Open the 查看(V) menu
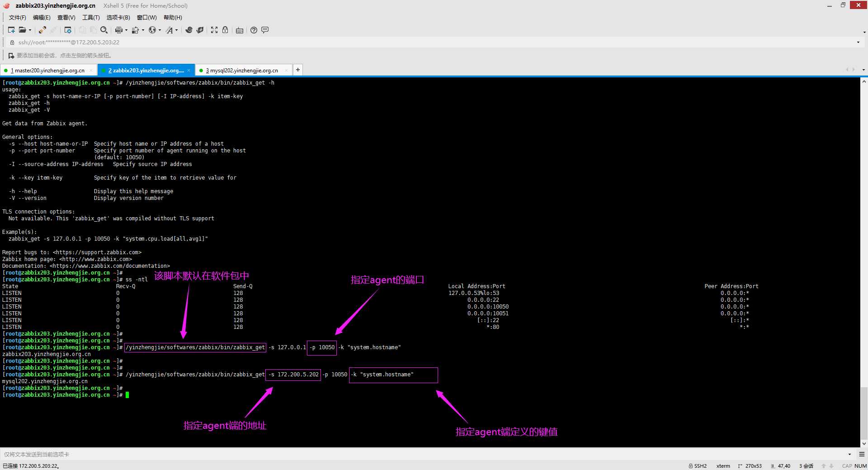This screenshot has width=868, height=470. click(66, 18)
